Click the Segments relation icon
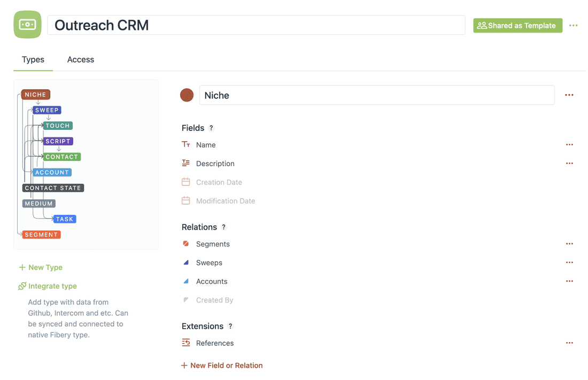This screenshot has width=588, height=380. [186, 244]
